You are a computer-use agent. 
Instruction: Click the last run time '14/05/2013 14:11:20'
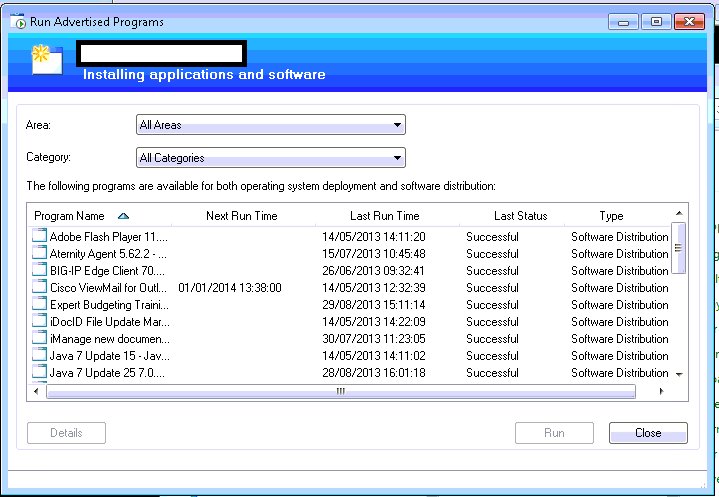374,237
